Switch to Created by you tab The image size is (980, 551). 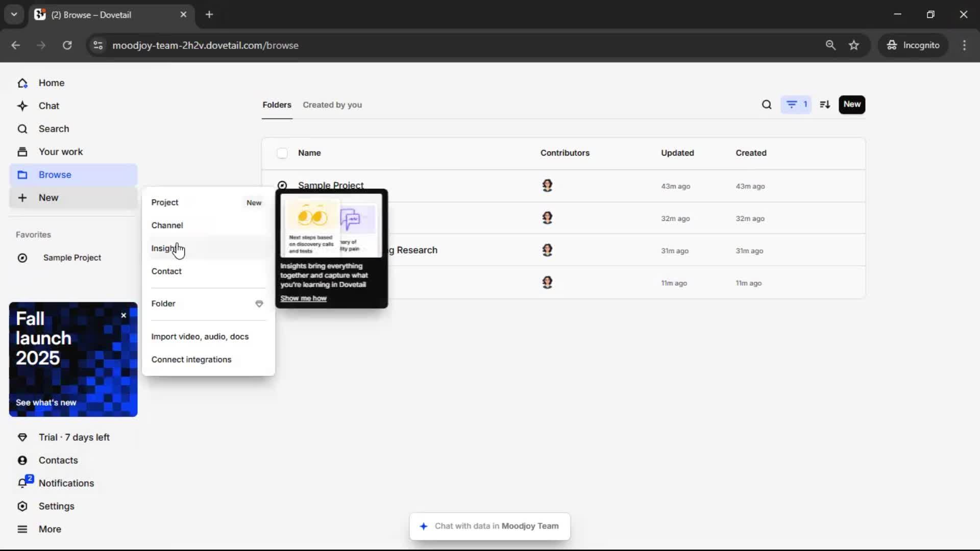coord(332,105)
